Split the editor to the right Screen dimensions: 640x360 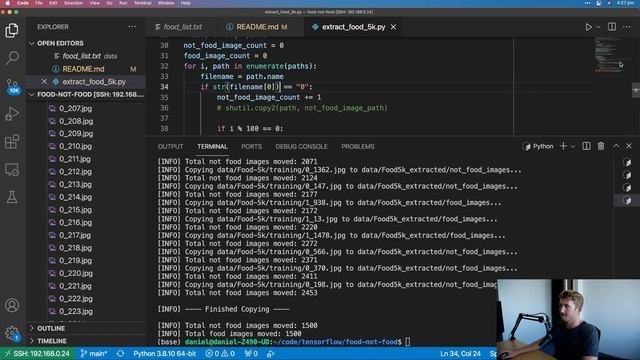tap(611, 27)
